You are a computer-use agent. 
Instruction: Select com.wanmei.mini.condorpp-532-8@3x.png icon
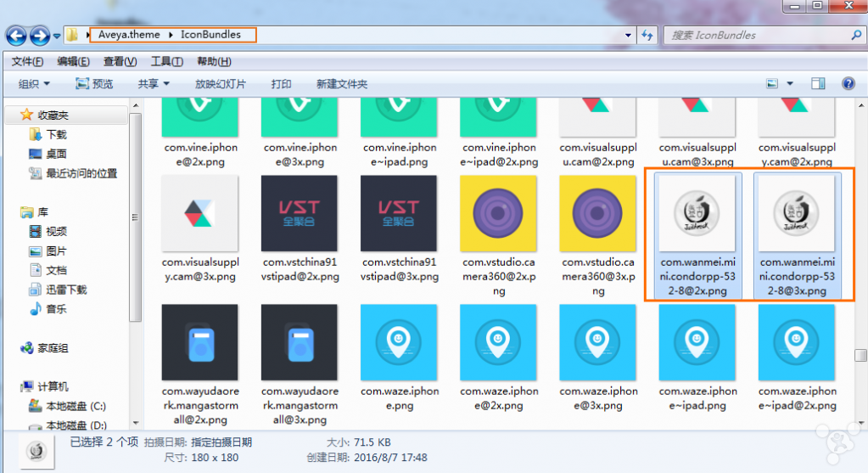point(797,213)
